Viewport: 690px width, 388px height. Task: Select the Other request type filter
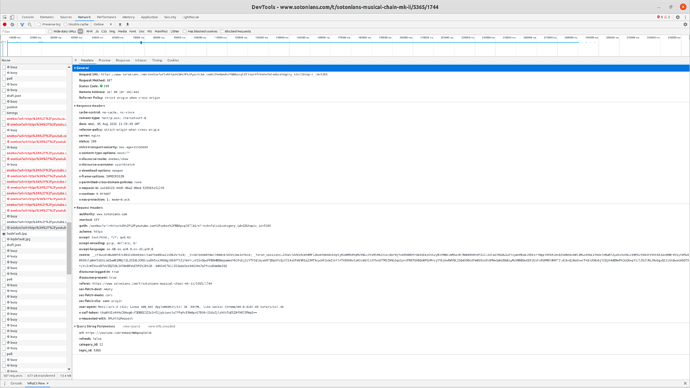click(x=175, y=32)
